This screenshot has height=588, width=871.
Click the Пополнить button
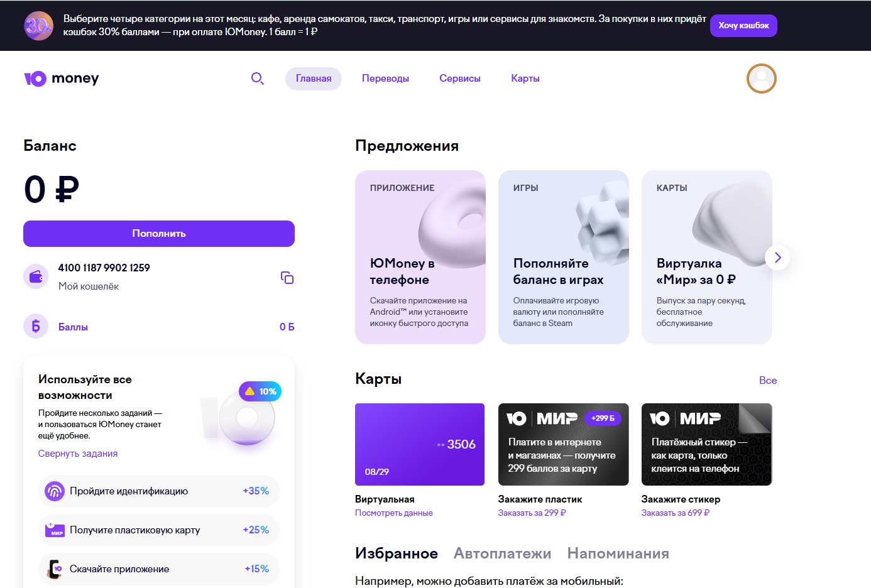click(x=159, y=234)
